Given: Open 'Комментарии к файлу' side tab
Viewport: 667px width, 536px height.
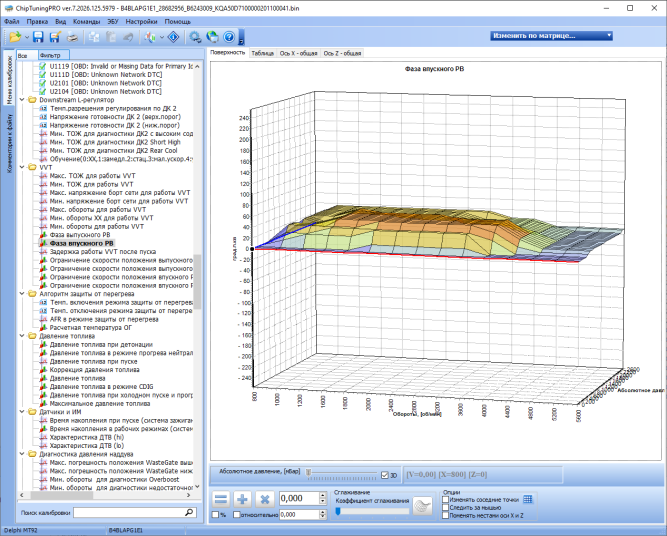Looking at the screenshot, I should (9, 143).
